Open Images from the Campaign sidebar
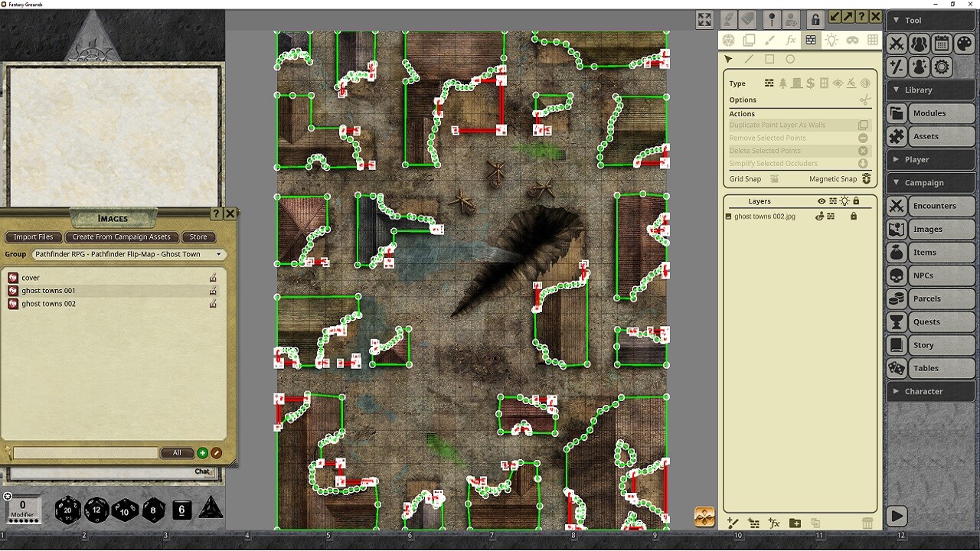The width and height of the screenshot is (980, 551). [x=929, y=229]
